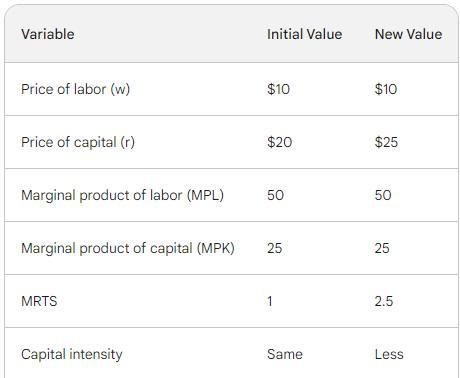Select the Price of labor (w) row label

(x=75, y=89)
